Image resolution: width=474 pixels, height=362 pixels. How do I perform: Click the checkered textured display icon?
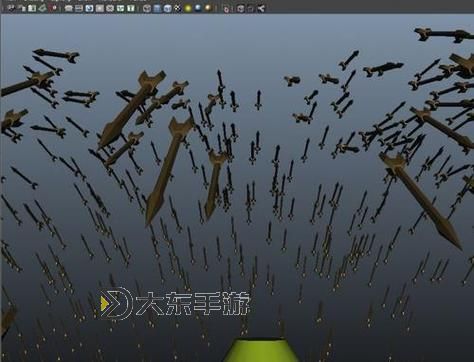[178, 8]
